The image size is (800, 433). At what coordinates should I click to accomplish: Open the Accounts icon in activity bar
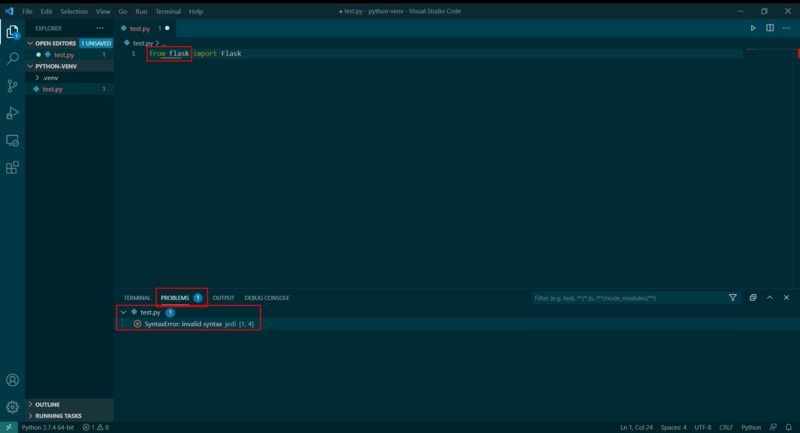[x=12, y=380]
